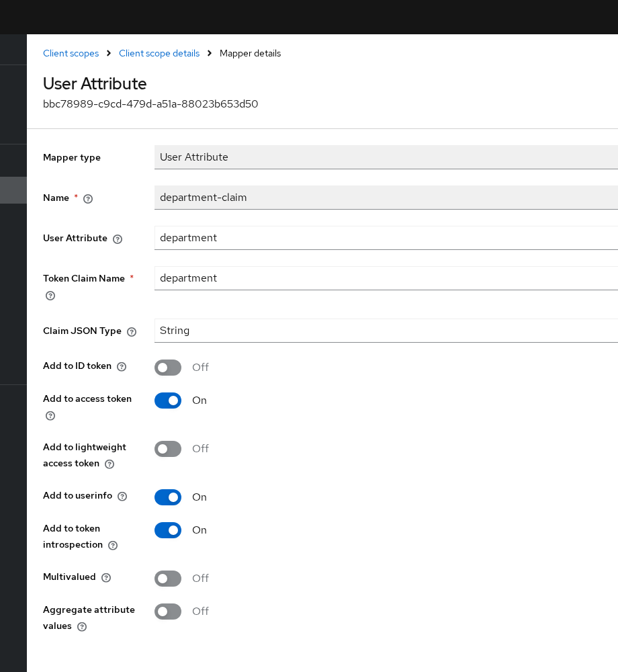Open help icon for token introspection
This screenshot has width=618, height=672.
(113, 545)
